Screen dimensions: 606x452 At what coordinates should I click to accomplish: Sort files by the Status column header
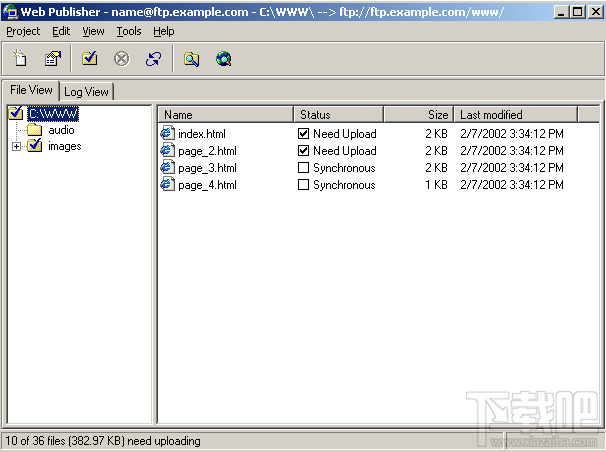click(339, 115)
